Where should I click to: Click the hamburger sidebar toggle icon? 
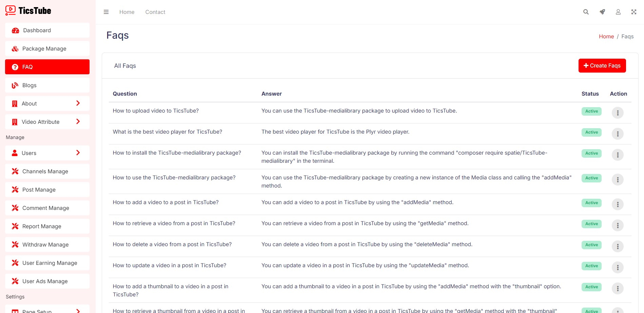click(106, 12)
